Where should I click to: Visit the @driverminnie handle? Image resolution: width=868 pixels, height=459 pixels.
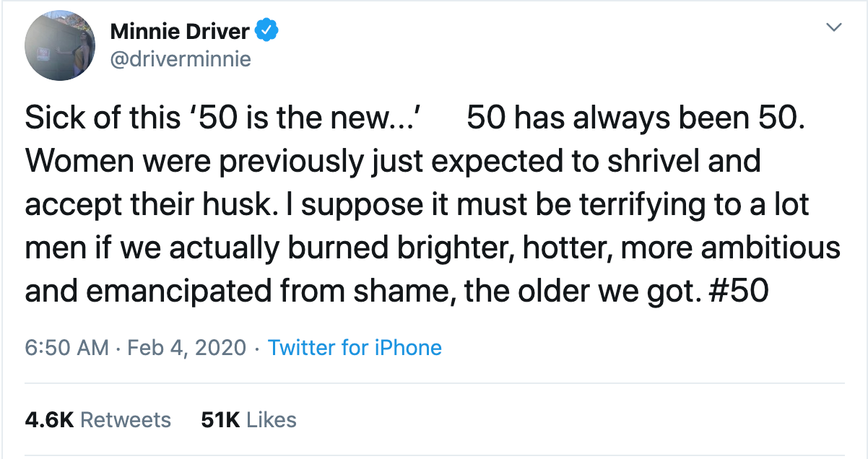tap(181, 59)
